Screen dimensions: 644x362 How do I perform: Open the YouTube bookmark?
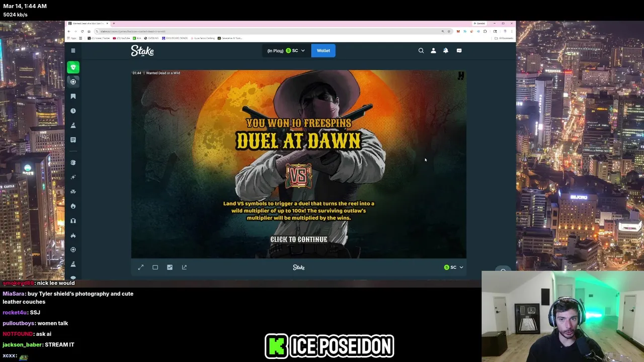pos(121,38)
